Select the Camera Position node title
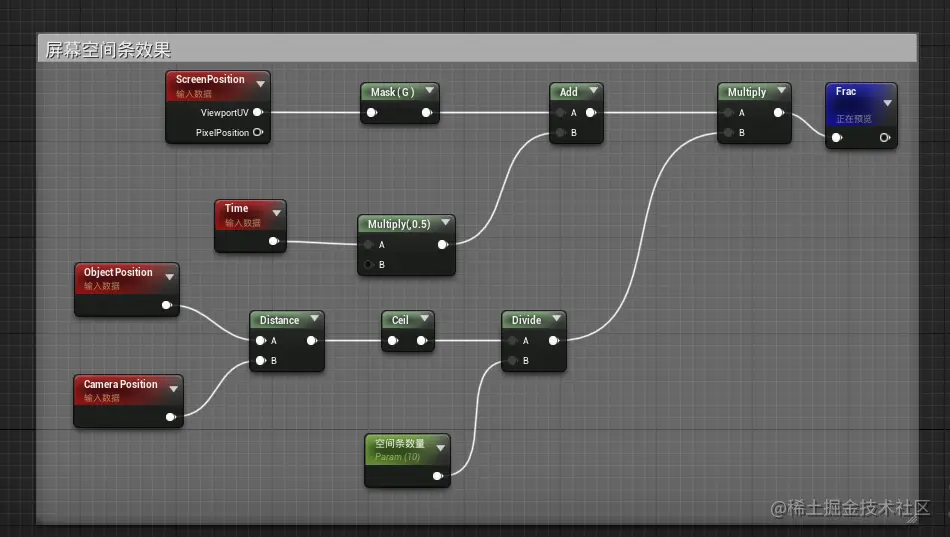 (x=121, y=384)
